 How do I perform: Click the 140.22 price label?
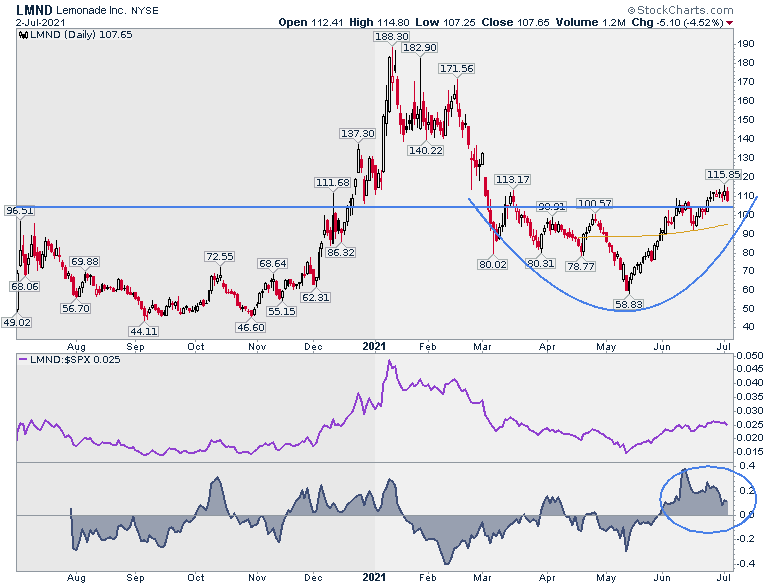click(425, 150)
